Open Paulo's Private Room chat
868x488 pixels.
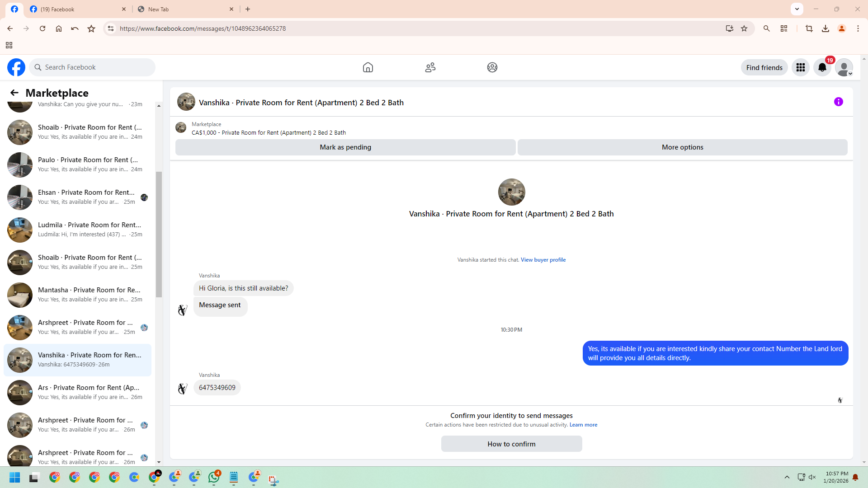click(77, 165)
